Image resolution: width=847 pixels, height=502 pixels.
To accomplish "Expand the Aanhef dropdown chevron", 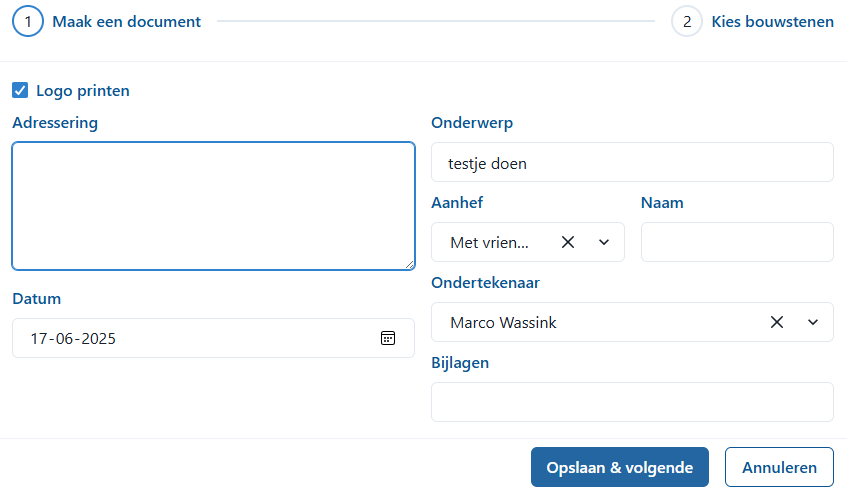I will coord(604,242).
